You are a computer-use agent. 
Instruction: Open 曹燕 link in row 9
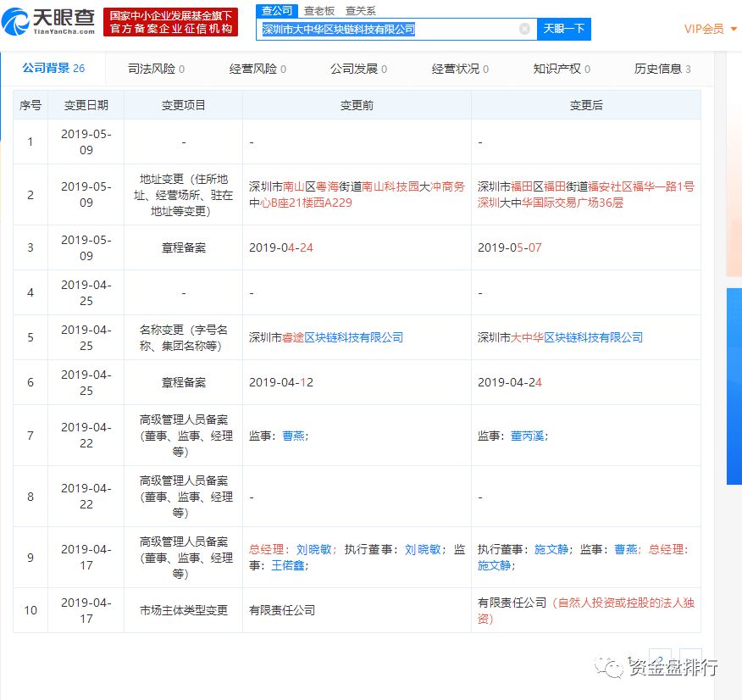point(626,549)
